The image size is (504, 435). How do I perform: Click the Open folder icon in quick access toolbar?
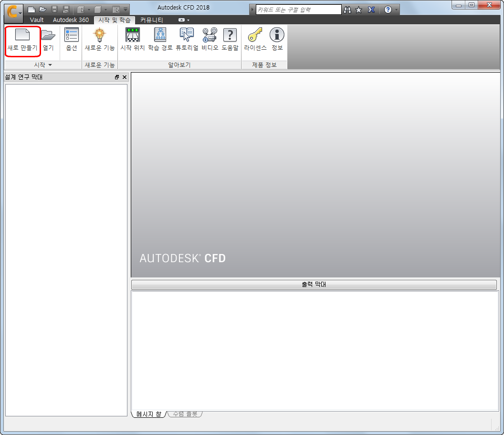(x=43, y=10)
